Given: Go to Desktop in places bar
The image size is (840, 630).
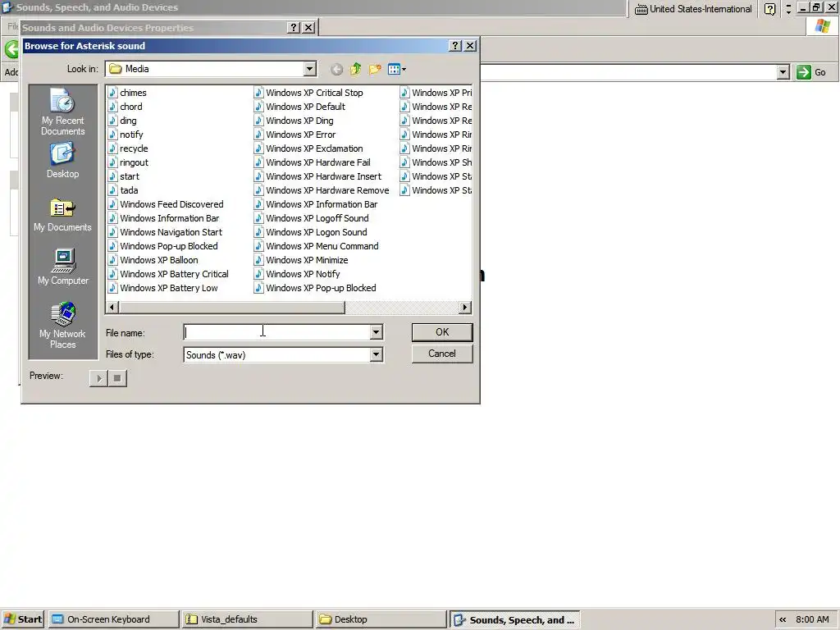Looking at the screenshot, I should tap(62, 160).
